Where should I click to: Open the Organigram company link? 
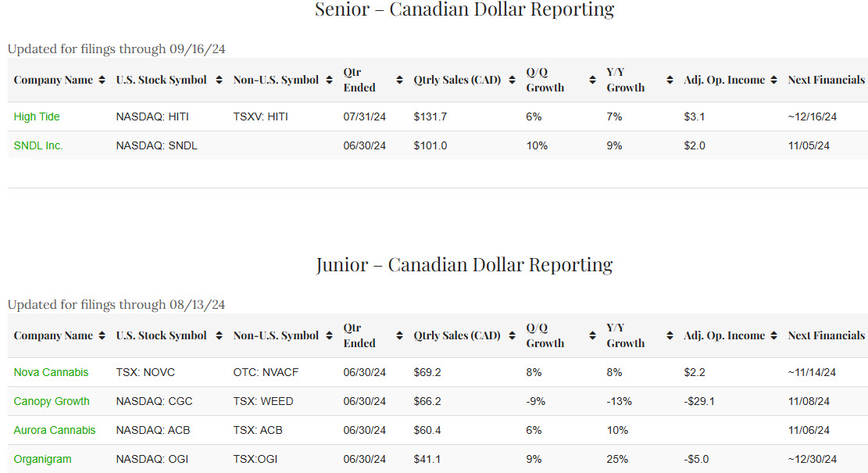click(42, 459)
